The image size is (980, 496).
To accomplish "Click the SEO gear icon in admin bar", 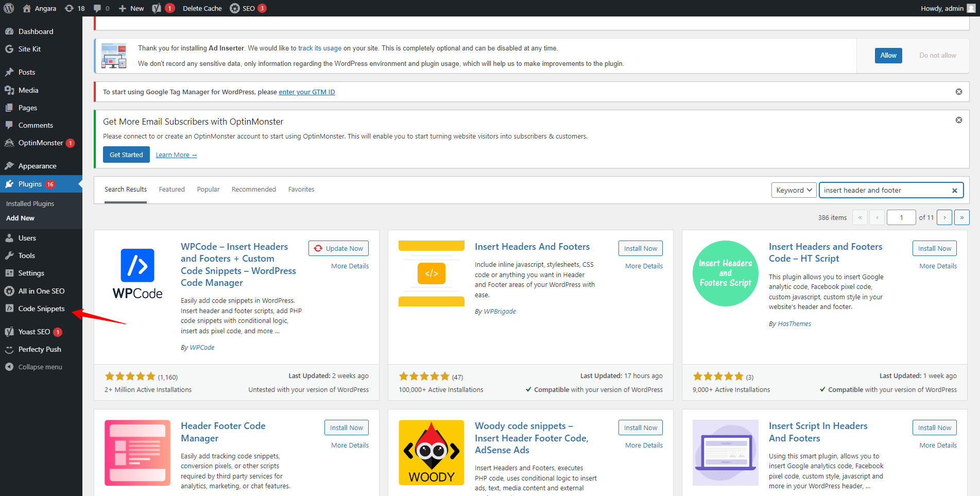I will tap(235, 8).
